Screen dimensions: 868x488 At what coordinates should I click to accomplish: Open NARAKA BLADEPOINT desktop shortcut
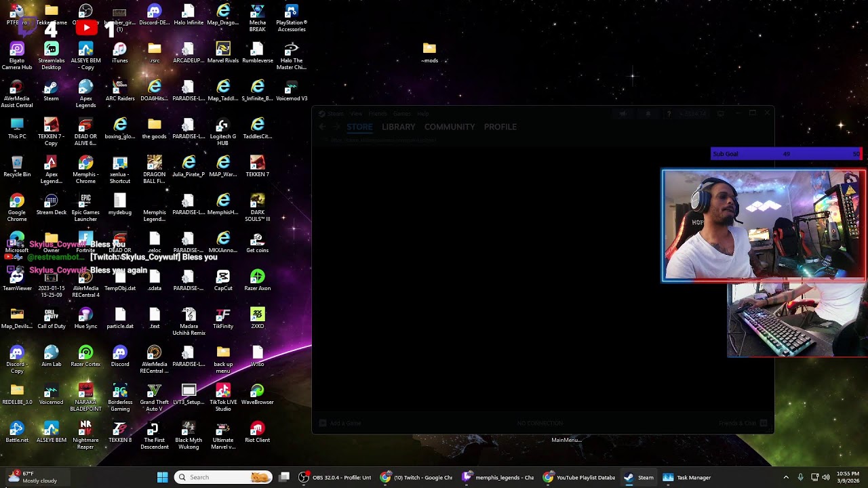[85, 397]
